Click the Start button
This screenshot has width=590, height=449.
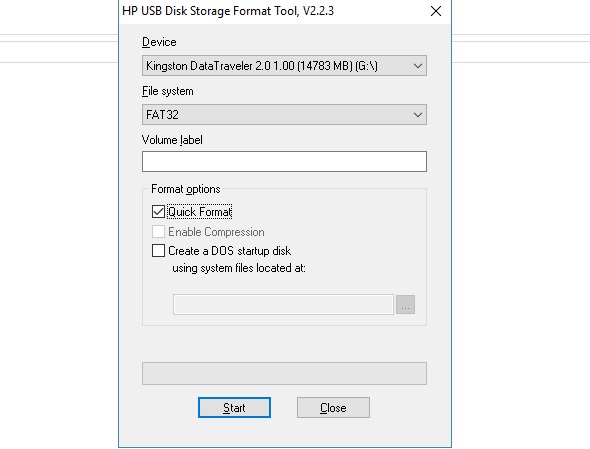pyautogui.click(x=234, y=408)
